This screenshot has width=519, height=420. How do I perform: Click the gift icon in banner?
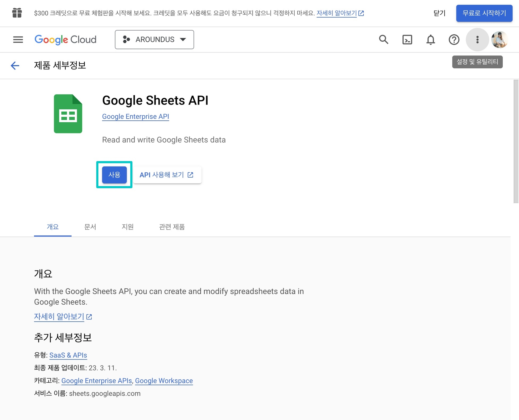pyautogui.click(x=17, y=13)
